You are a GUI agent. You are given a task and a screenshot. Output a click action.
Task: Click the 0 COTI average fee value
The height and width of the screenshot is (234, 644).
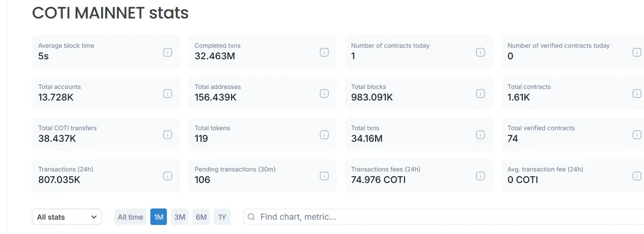523,180
